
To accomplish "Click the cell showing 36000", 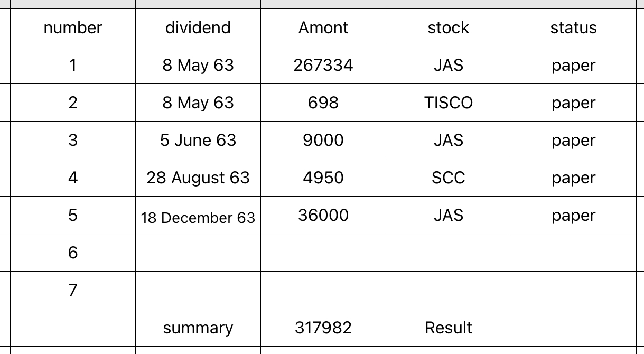I will [323, 215].
